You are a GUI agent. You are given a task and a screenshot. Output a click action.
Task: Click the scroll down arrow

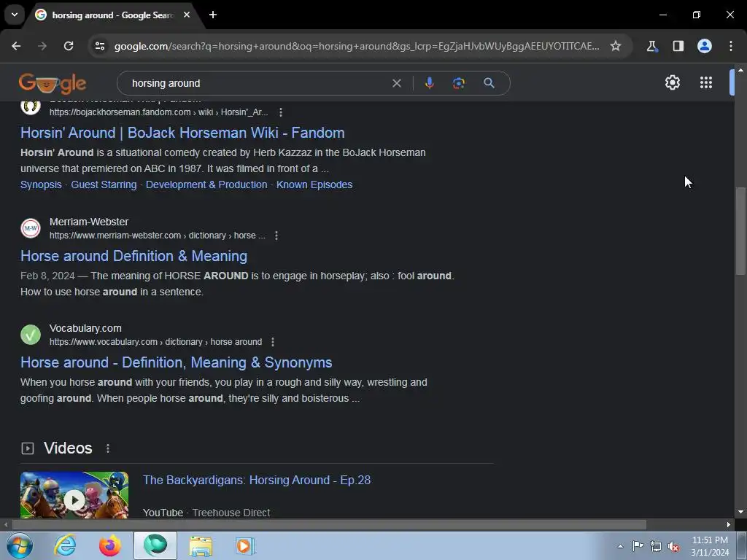tap(740, 512)
